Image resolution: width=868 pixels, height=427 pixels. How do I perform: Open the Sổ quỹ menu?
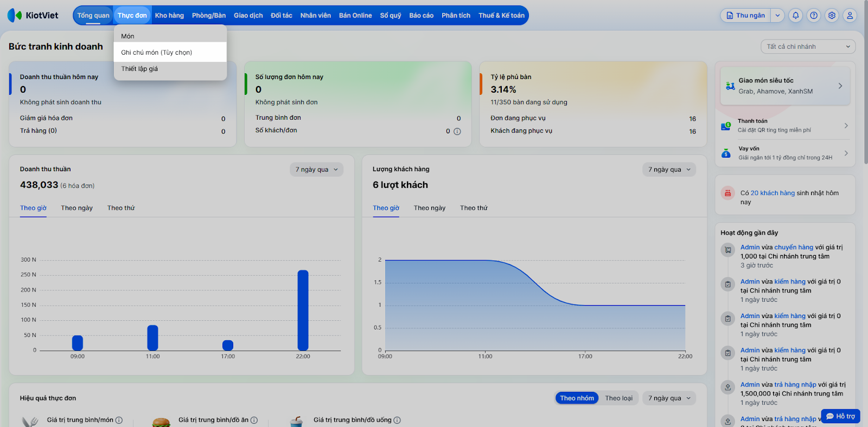coord(391,16)
